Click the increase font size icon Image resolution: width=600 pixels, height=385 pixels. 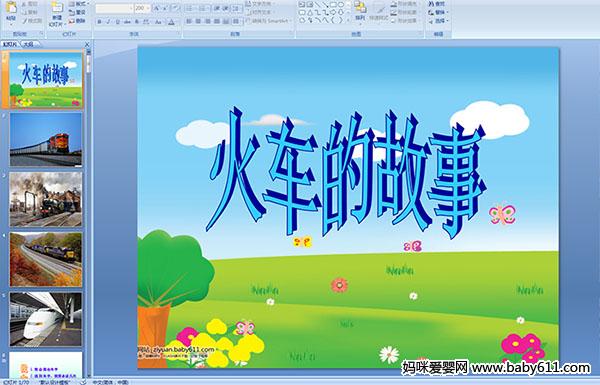(x=157, y=8)
